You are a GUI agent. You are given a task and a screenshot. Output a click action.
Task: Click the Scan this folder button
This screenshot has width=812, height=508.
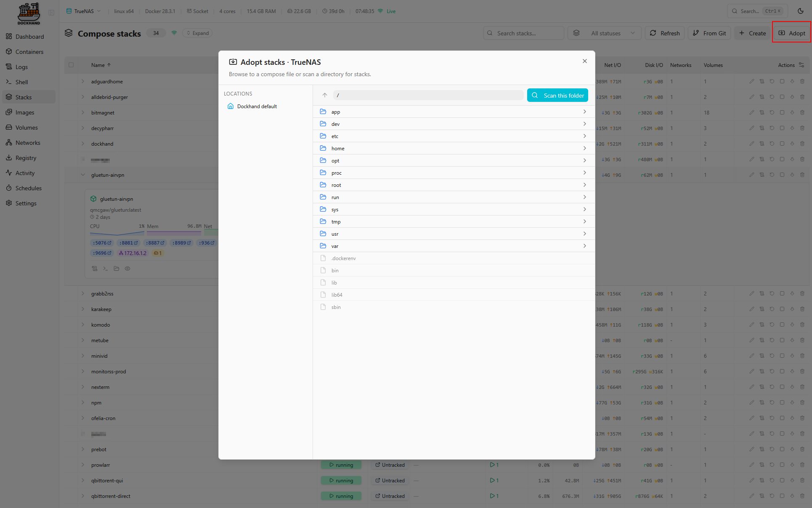(x=557, y=96)
